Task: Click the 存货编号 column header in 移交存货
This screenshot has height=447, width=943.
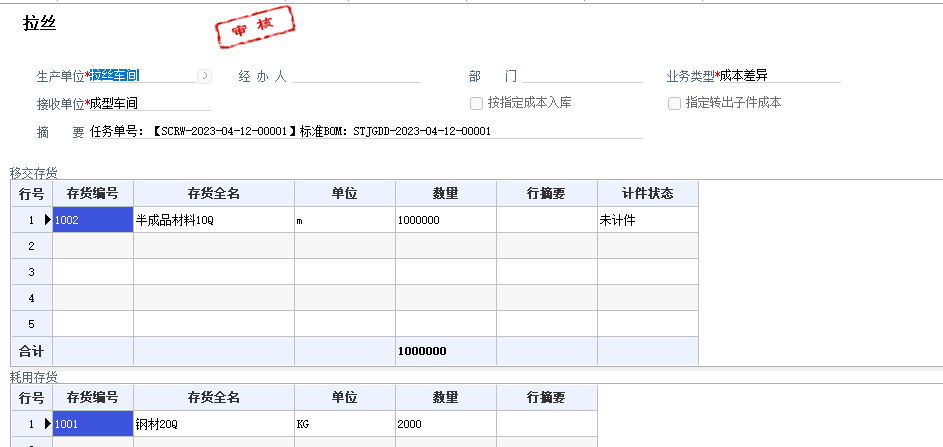Action: point(92,193)
